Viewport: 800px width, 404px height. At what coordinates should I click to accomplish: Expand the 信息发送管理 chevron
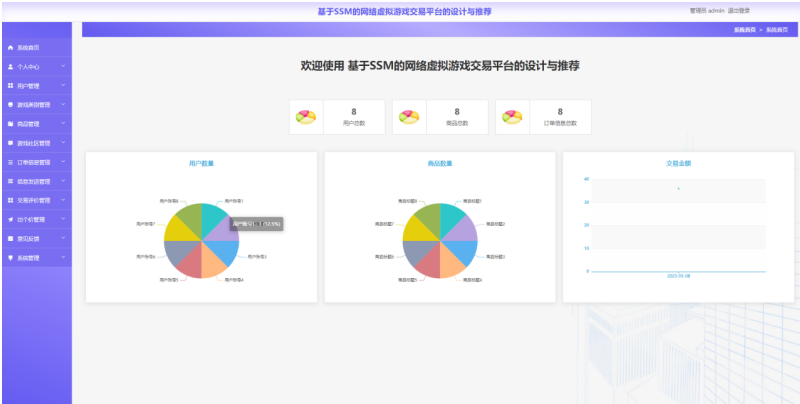63,181
